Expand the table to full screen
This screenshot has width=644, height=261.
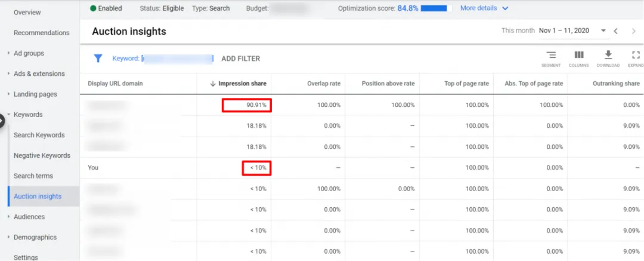click(636, 56)
